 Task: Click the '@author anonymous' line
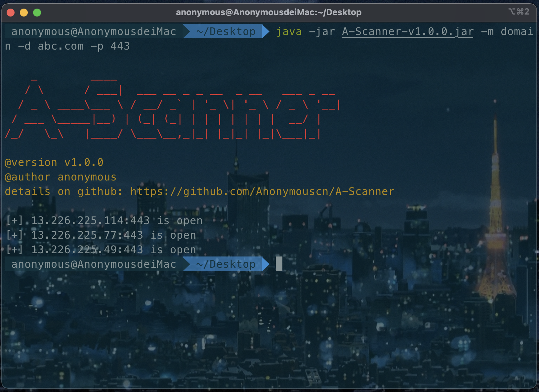61,177
